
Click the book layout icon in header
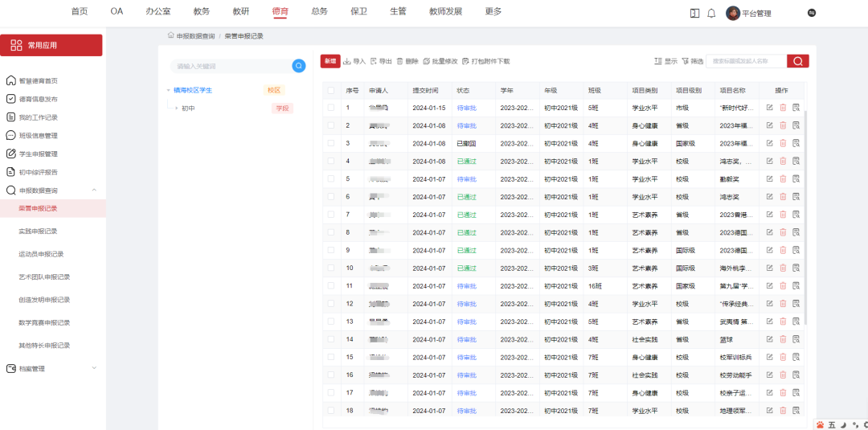click(694, 13)
